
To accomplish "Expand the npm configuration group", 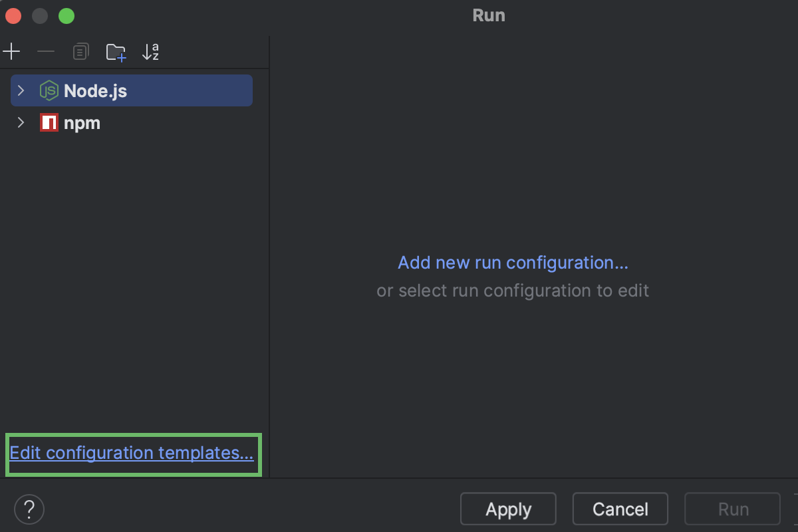I will click(21, 122).
